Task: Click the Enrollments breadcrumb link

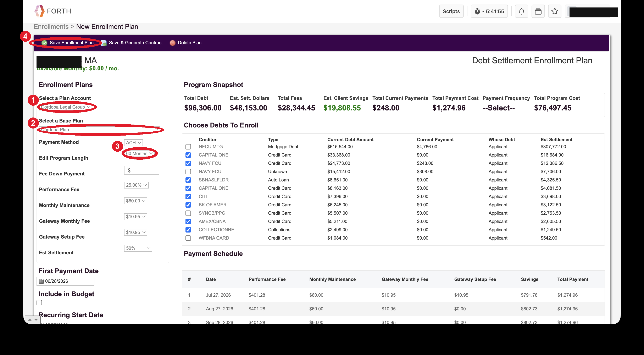Action: pos(51,27)
